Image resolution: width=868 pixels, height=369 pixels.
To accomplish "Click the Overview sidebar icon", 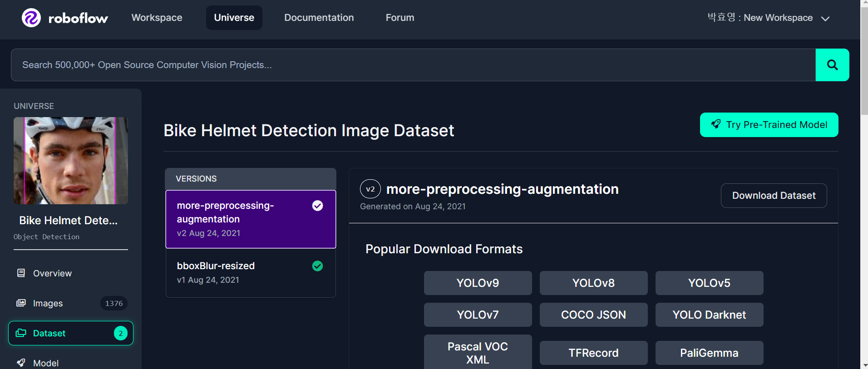I will 21,273.
